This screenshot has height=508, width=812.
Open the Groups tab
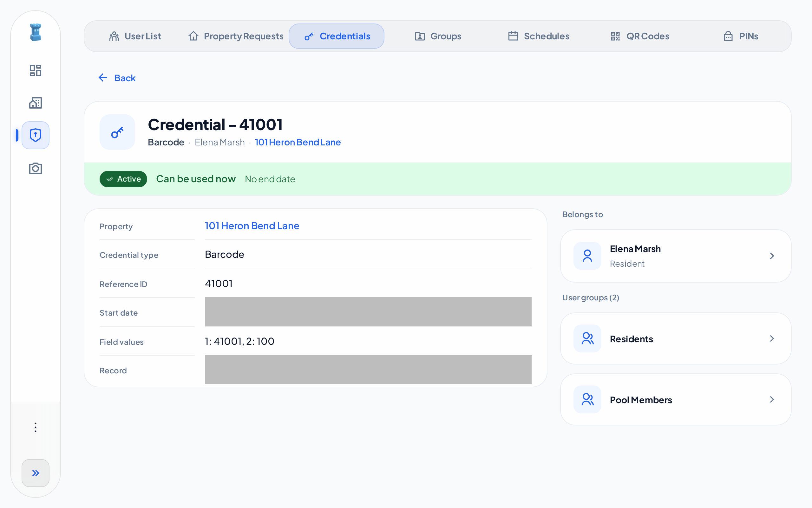tap(438, 36)
